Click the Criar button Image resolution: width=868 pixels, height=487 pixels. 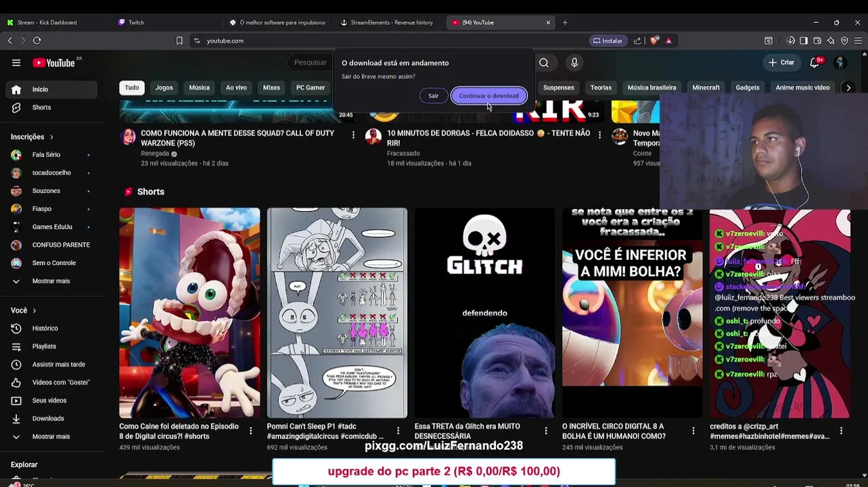pos(781,63)
